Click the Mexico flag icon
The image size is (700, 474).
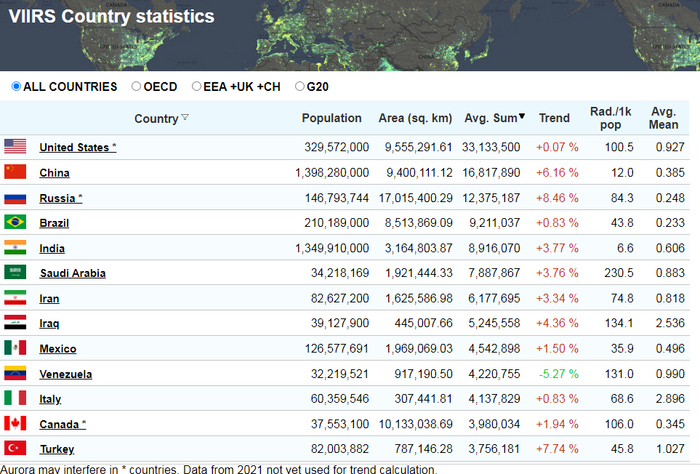[x=15, y=348]
